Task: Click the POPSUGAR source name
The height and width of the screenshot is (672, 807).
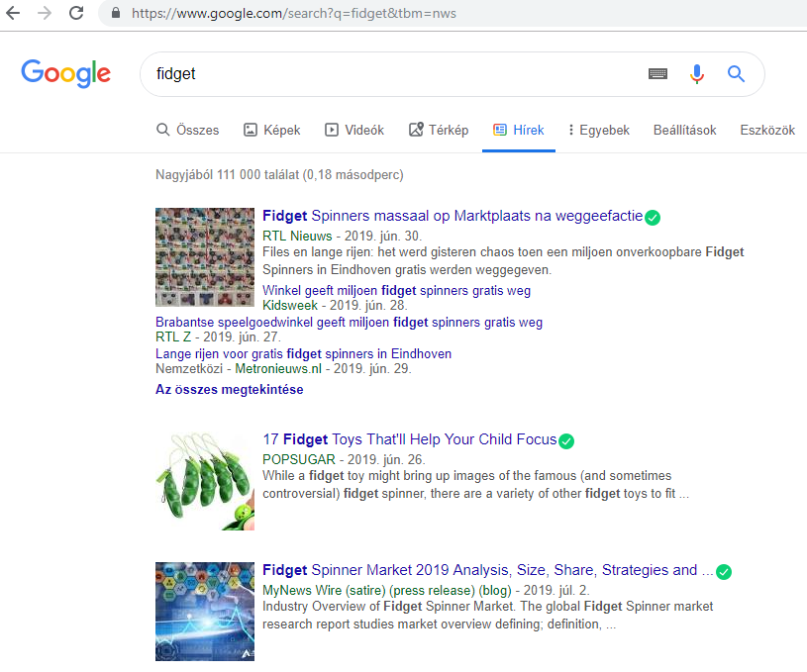Action: coord(299,459)
